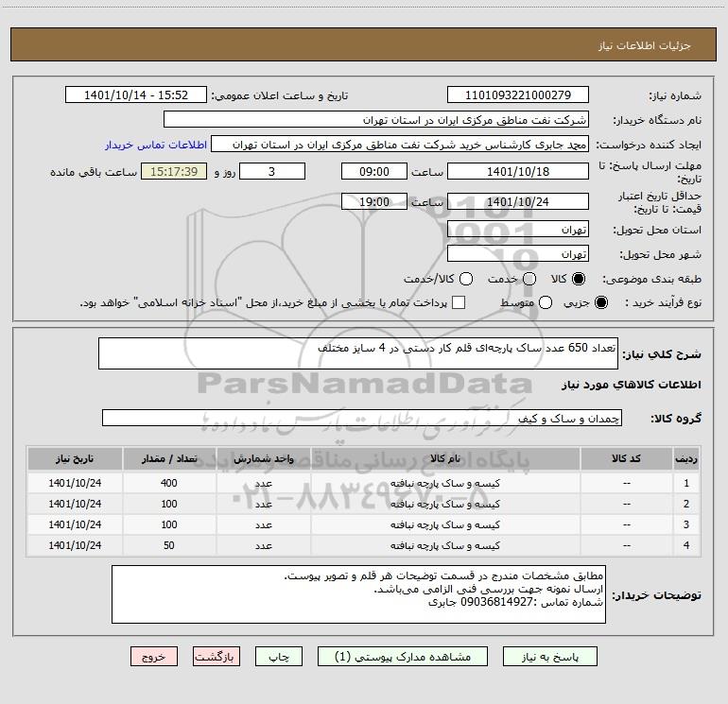Screen dimensions: 728x704
Task: Click the واحد شمارش column header
Action: click(263, 459)
